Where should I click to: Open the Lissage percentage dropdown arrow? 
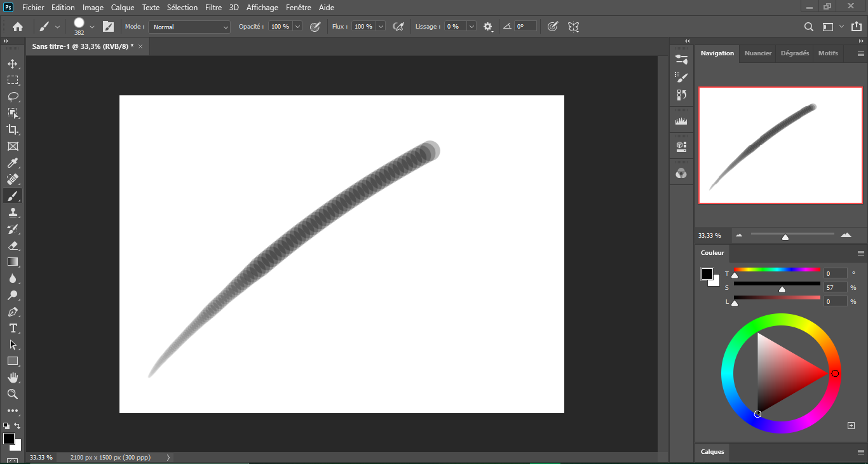pyautogui.click(x=471, y=27)
